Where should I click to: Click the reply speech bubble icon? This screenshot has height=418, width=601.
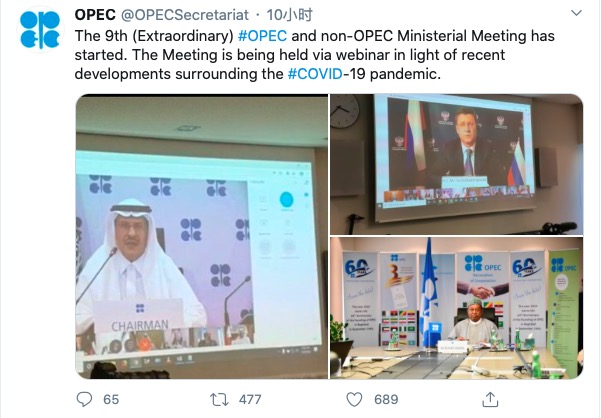click(84, 400)
